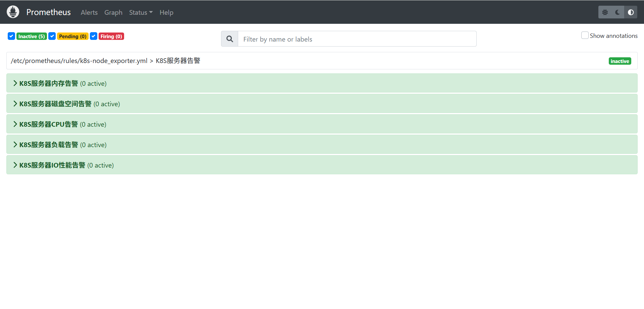Open the Alerts nav item
Image resolution: width=644 pixels, height=309 pixels.
[89, 12]
